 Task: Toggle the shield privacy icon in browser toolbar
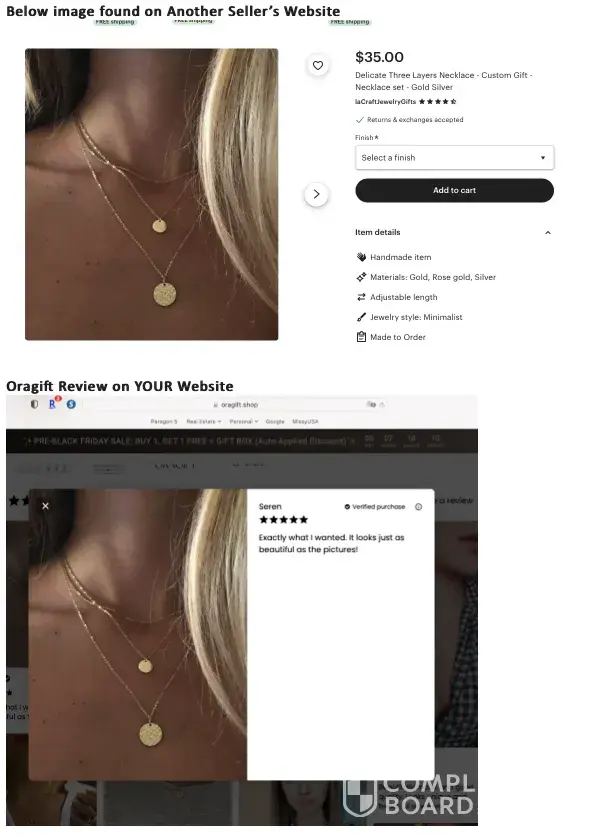(x=34, y=404)
